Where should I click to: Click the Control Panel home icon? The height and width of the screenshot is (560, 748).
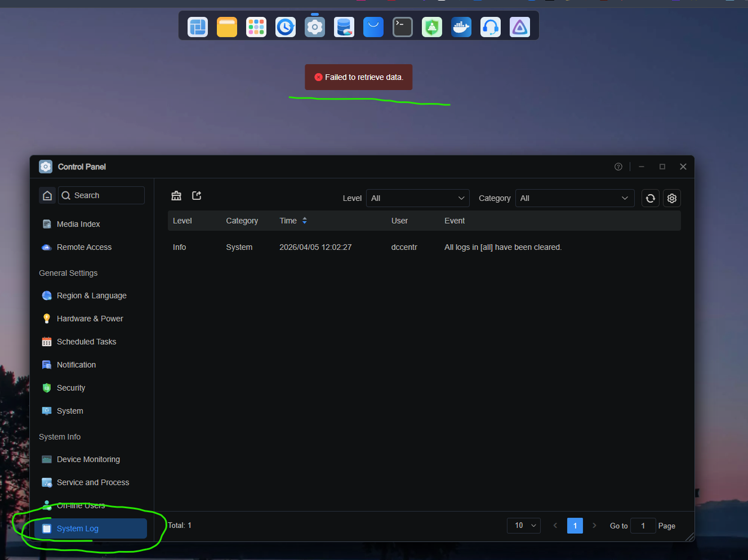click(47, 195)
